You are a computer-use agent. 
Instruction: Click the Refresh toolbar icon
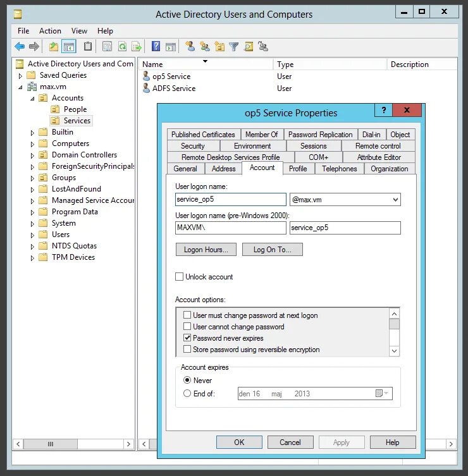[122, 46]
